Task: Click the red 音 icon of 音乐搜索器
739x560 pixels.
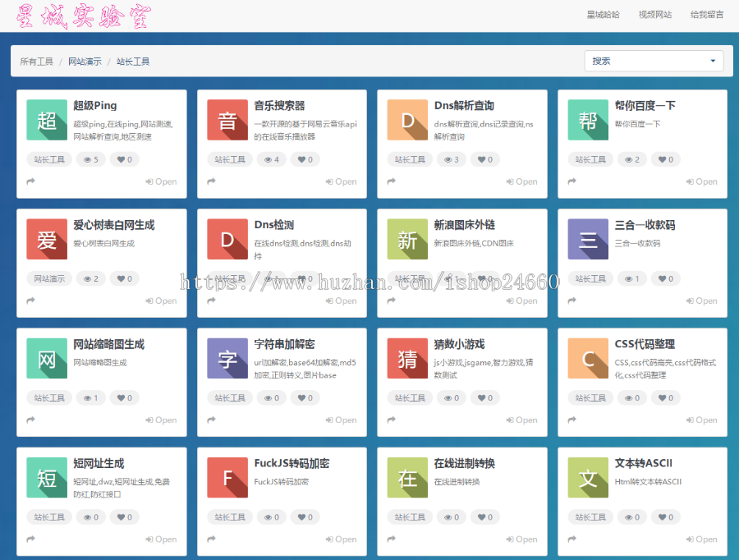Action: (x=227, y=121)
